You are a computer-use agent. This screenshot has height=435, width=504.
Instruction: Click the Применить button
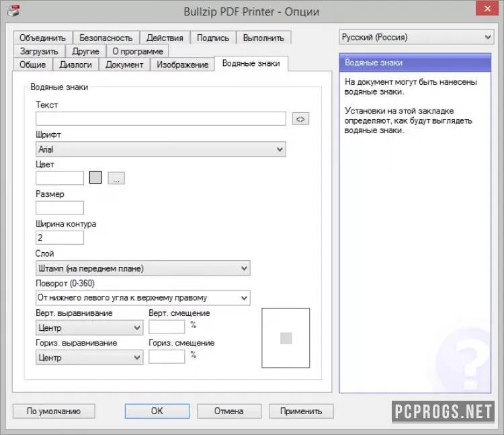301,411
